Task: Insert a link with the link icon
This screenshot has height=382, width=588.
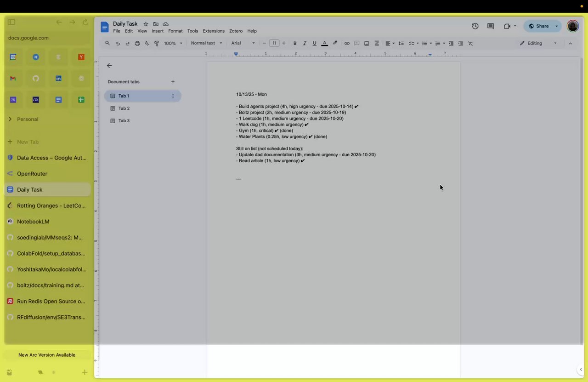Action: 347,43
